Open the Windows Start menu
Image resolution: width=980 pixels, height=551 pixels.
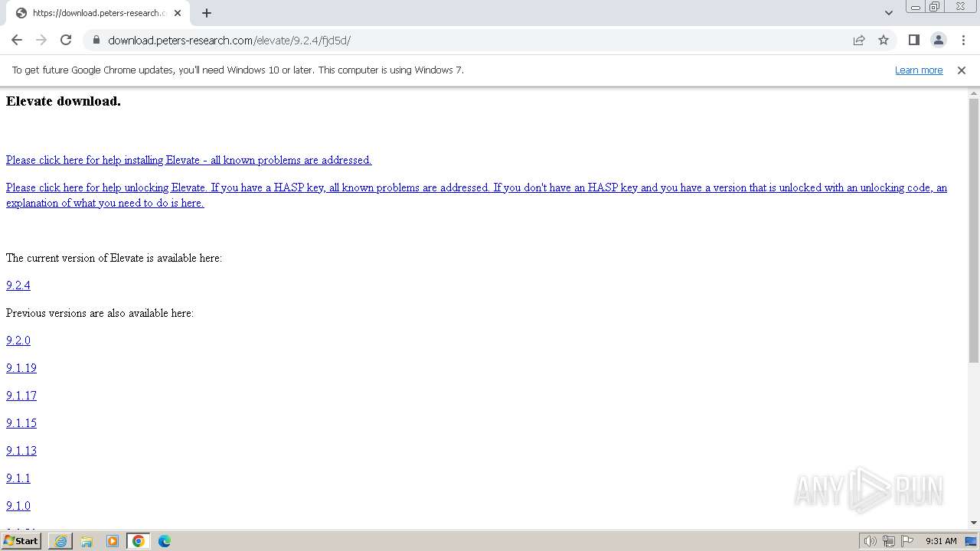[x=21, y=541]
